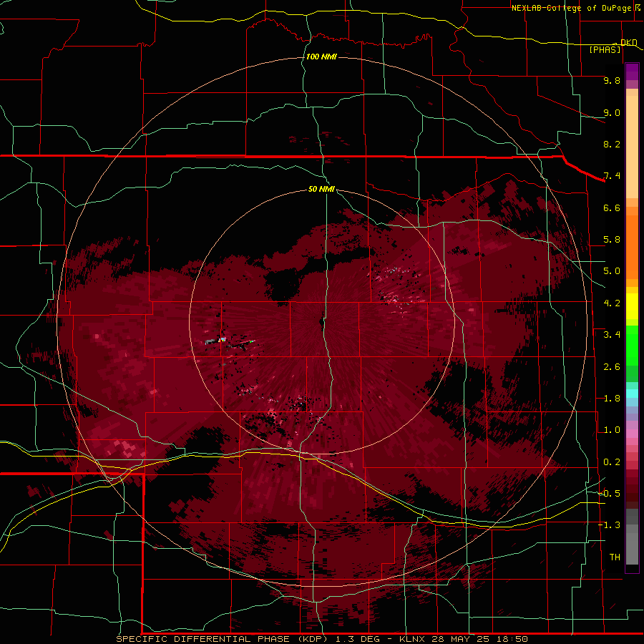The height and width of the screenshot is (644, 644).
Task: Click the 9.0 scale value
Action: pyautogui.click(x=612, y=112)
